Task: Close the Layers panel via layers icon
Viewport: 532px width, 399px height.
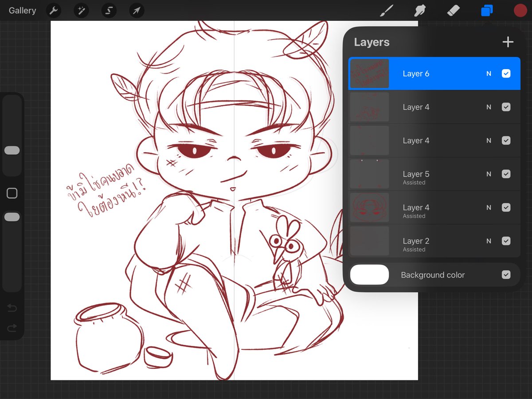Action: click(487, 11)
